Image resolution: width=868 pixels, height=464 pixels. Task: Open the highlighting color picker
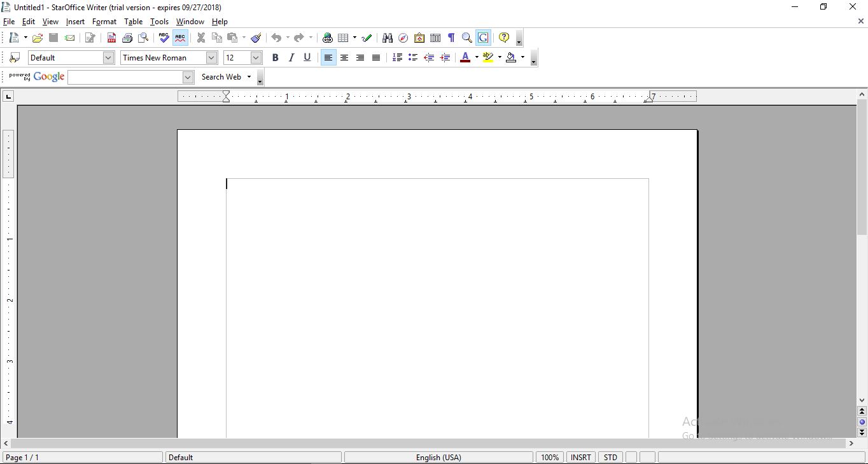pyautogui.click(x=500, y=57)
